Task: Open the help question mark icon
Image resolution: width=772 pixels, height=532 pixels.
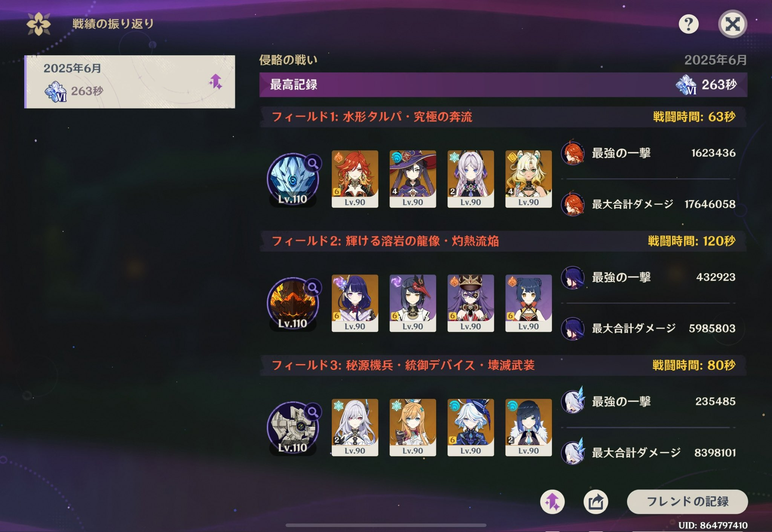Action: [x=688, y=24]
